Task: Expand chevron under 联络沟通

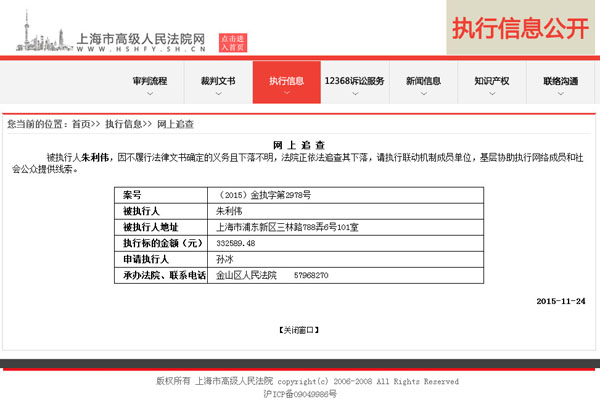Action: [561, 93]
